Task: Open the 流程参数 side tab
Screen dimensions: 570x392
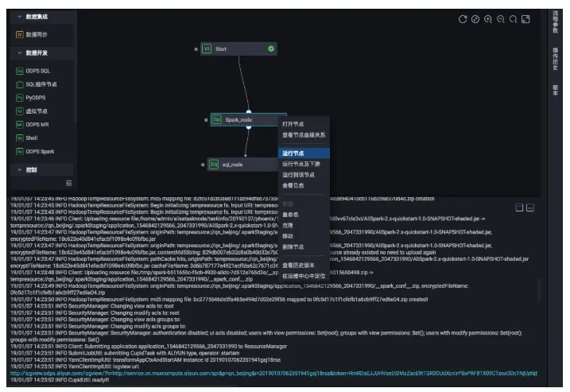Action: [x=555, y=21]
